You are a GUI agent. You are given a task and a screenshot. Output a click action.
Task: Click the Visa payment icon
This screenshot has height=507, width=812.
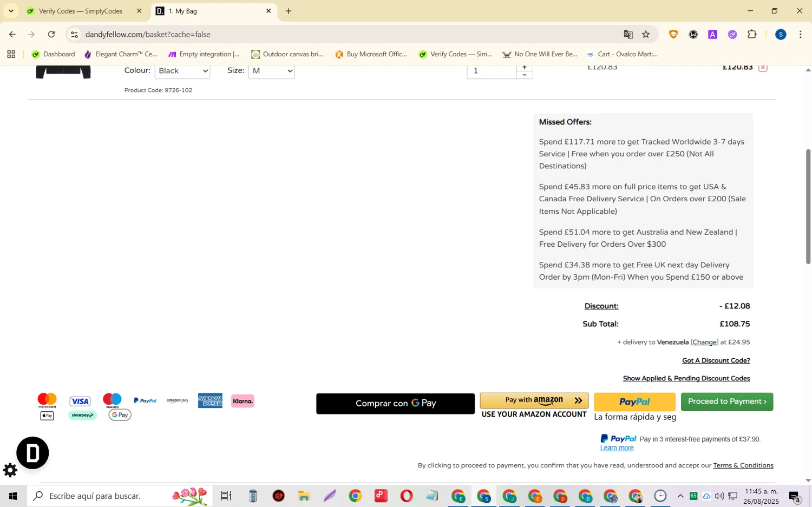[x=80, y=401]
